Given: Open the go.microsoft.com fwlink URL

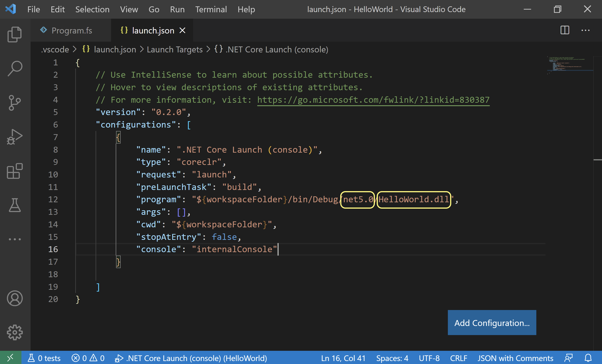Looking at the screenshot, I should click(373, 100).
